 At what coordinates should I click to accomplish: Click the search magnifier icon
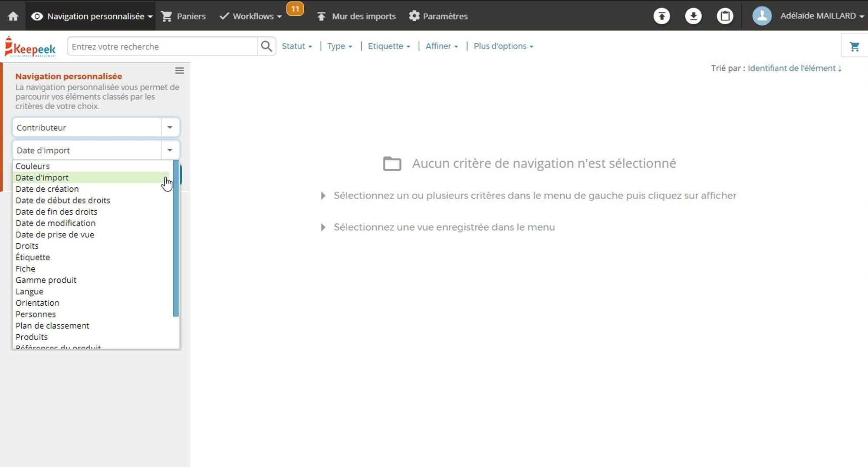tap(266, 46)
